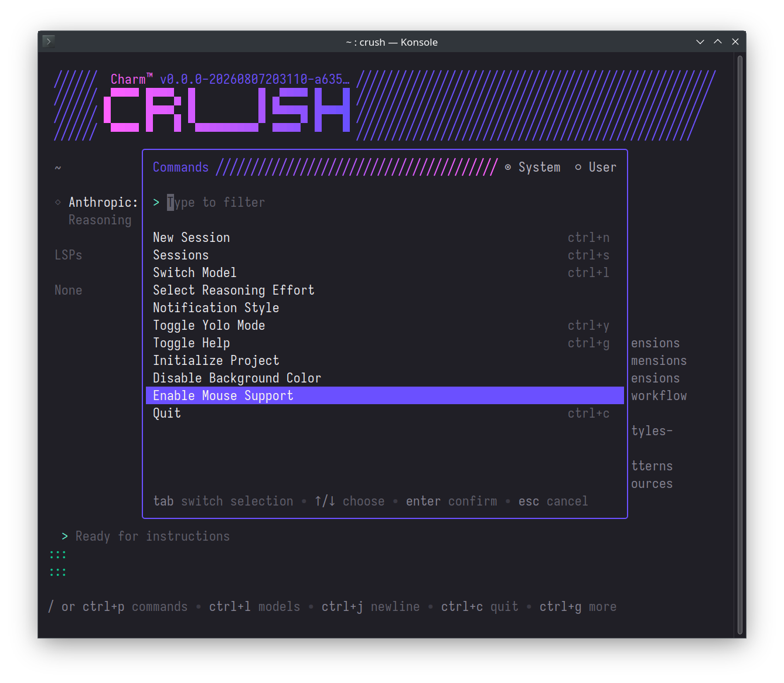
Task: Click the CRUSH logo banner
Action: pos(227,110)
